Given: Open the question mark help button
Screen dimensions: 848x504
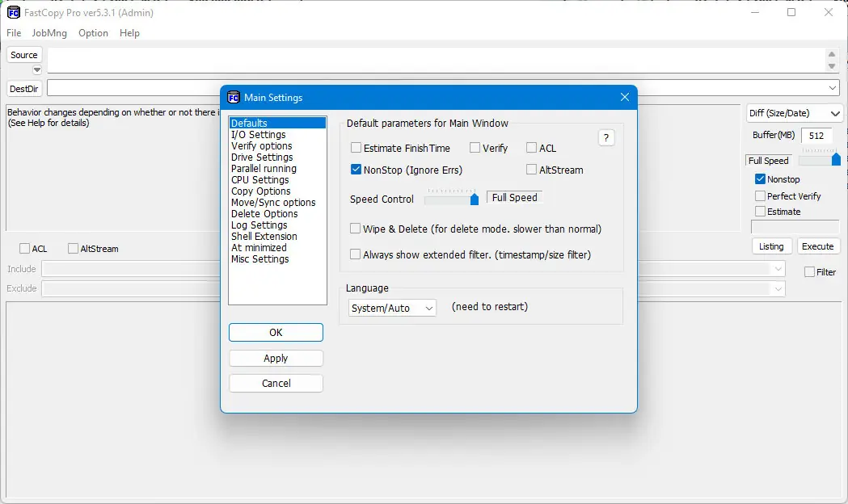Looking at the screenshot, I should coord(606,138).
